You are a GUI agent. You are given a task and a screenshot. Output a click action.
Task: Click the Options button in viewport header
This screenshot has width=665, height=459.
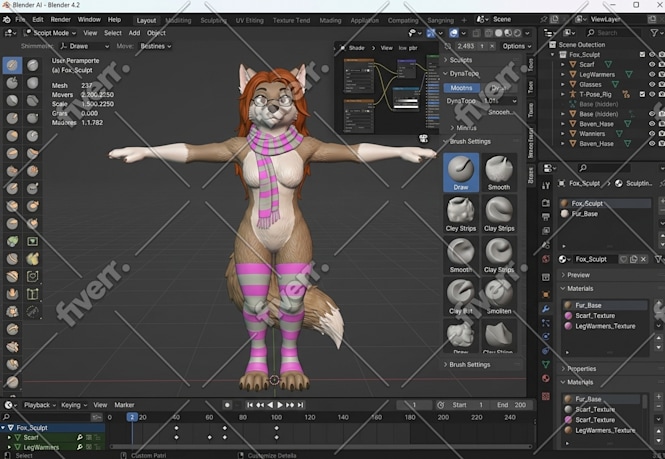tap(517, 46)
